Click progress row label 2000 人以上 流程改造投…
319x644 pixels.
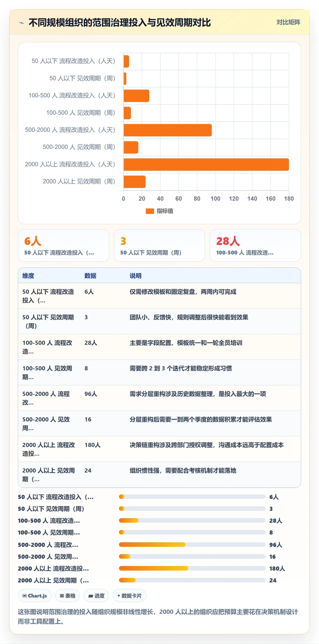tap(53, 568)
